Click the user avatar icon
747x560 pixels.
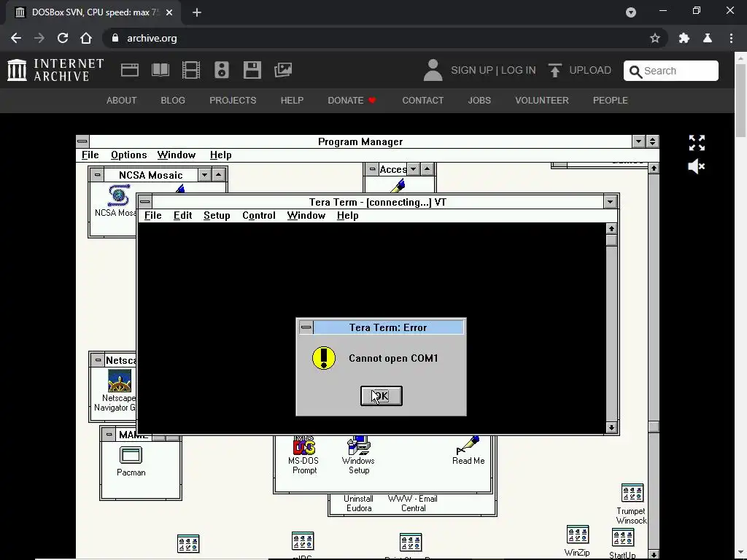[433, 70]
